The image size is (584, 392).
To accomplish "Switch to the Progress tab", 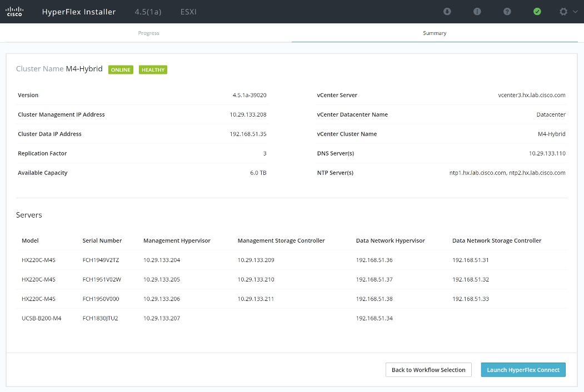I will click(x=148, y=33).
